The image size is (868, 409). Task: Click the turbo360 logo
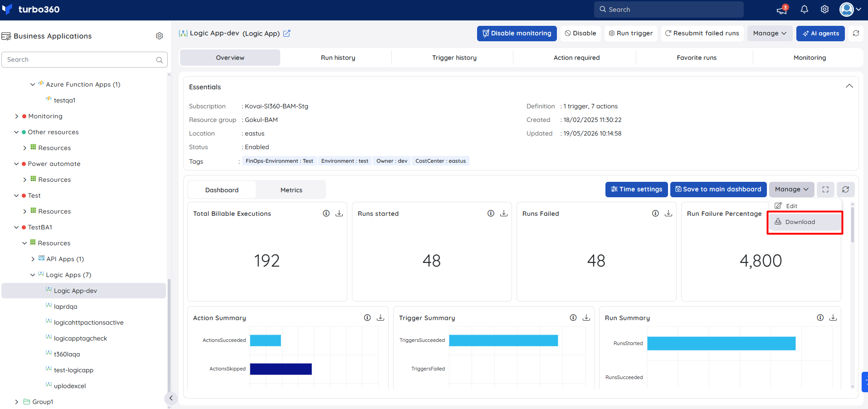click(x=31, y=10)
